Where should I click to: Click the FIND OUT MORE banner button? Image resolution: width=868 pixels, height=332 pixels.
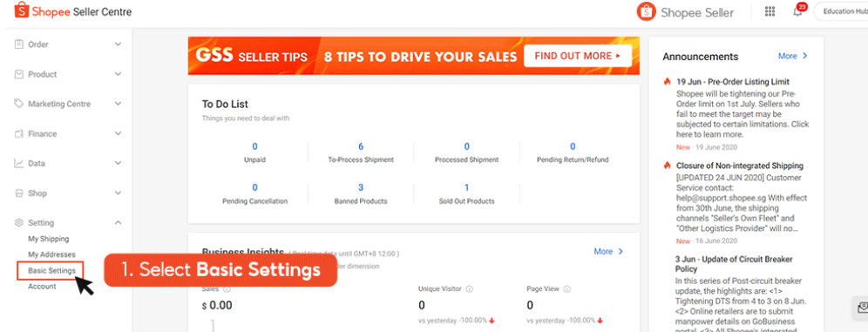(578, 56)
